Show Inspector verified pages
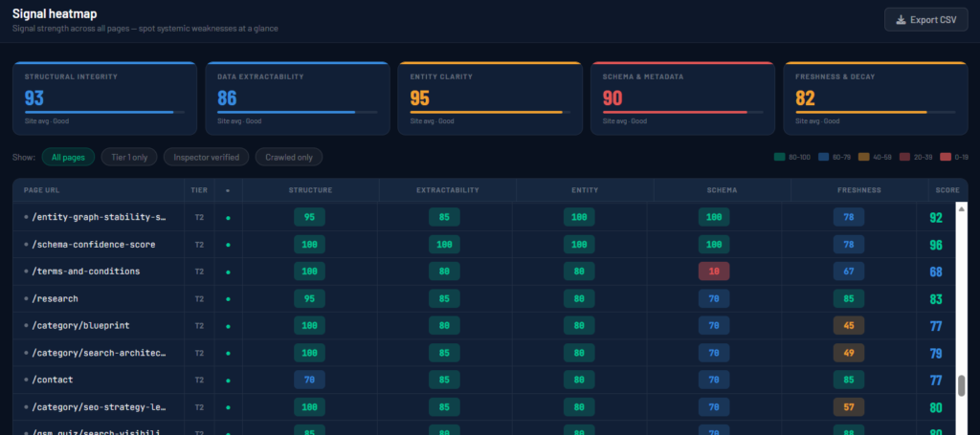This screenshot has width=980, height=435. [207, 158]
